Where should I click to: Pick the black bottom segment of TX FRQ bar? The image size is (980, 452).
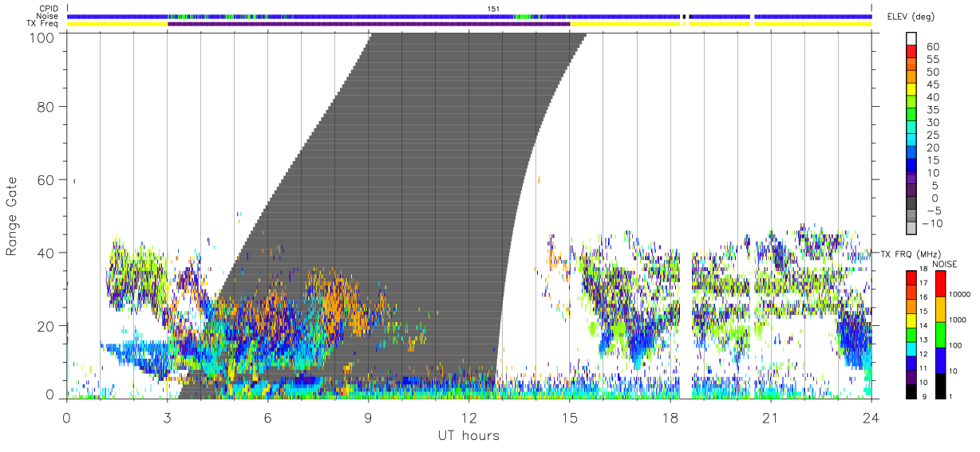click(910, 391)
